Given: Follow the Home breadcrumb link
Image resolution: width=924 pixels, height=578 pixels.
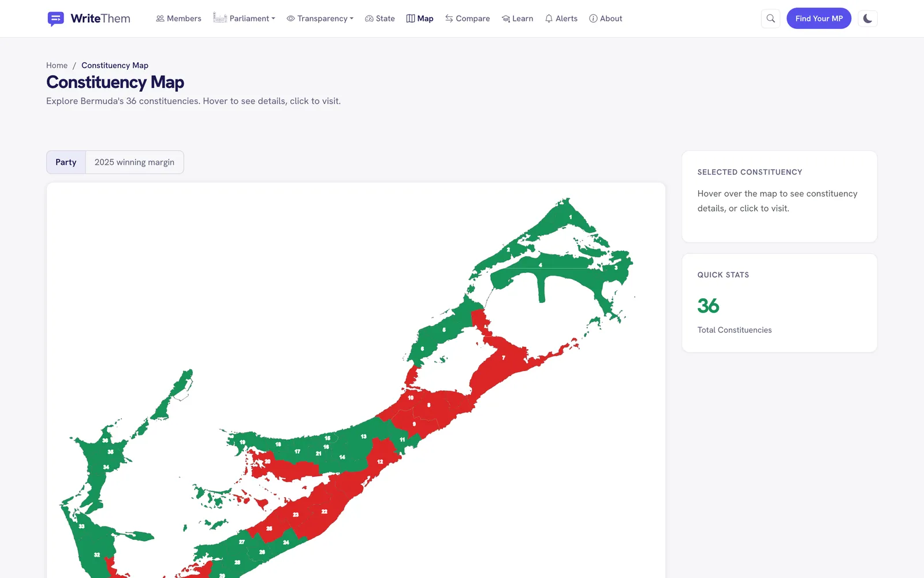Looking at the screenshot, I should (x=57, y=65).
